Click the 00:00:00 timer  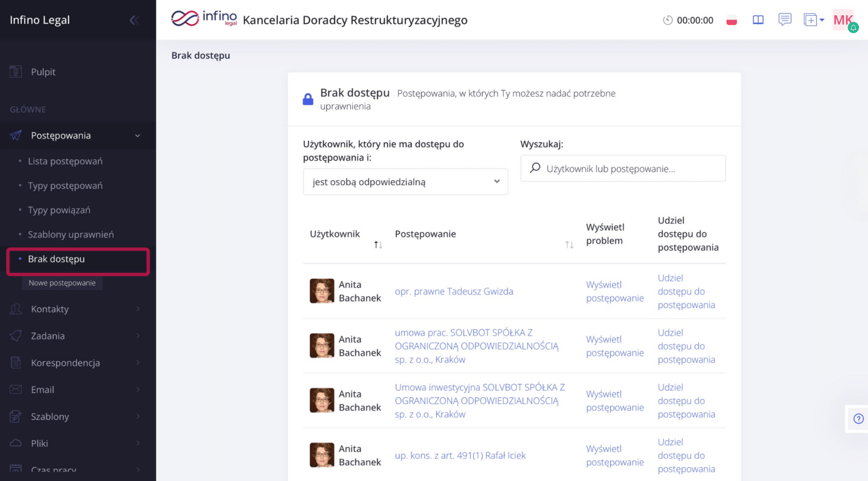pyautogui.click(x=688, y=20)
